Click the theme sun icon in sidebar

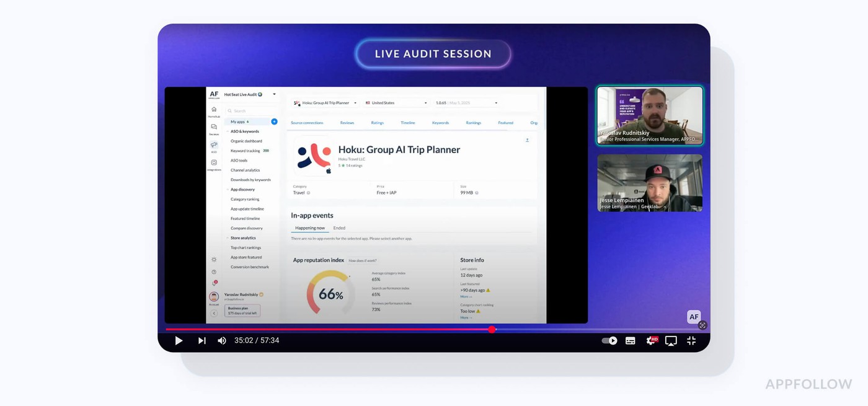click(214, 260)
